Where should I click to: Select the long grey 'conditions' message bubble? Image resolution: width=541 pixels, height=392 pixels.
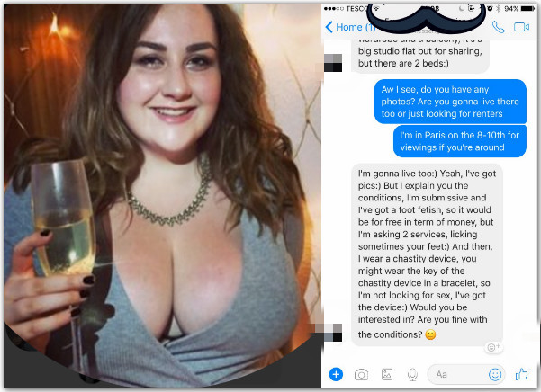(427, 254)
